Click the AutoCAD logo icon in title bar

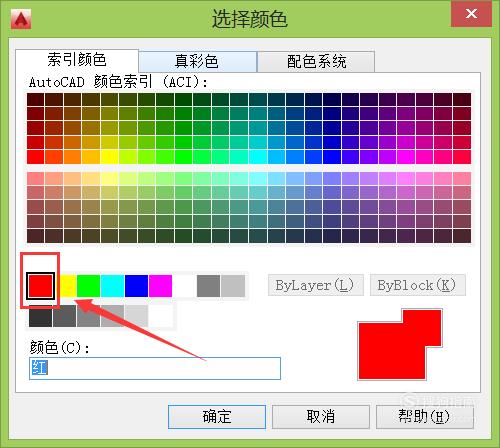pyautogui.click(x=21, y=19)
